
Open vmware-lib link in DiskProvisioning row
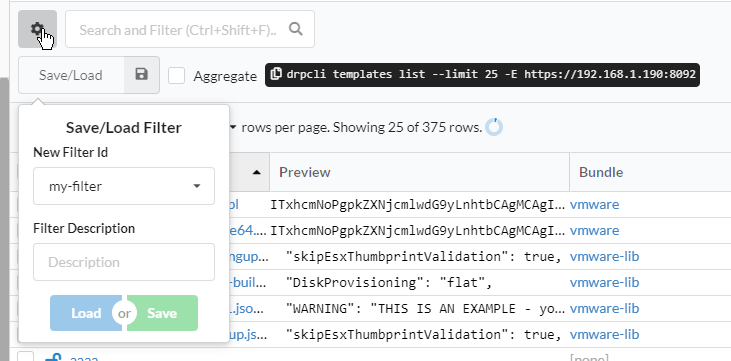pos(604,282)
